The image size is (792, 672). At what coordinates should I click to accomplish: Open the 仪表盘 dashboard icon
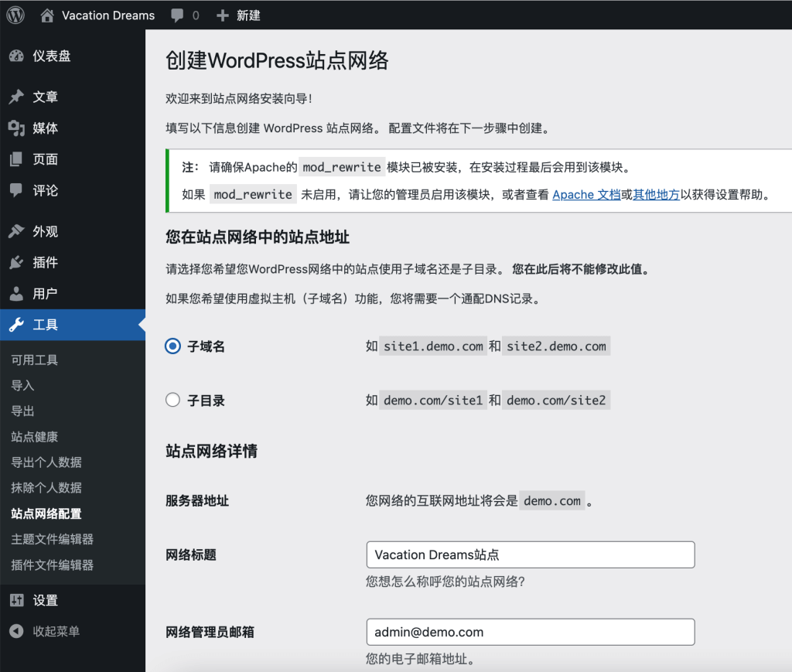(x=16, y=56)
